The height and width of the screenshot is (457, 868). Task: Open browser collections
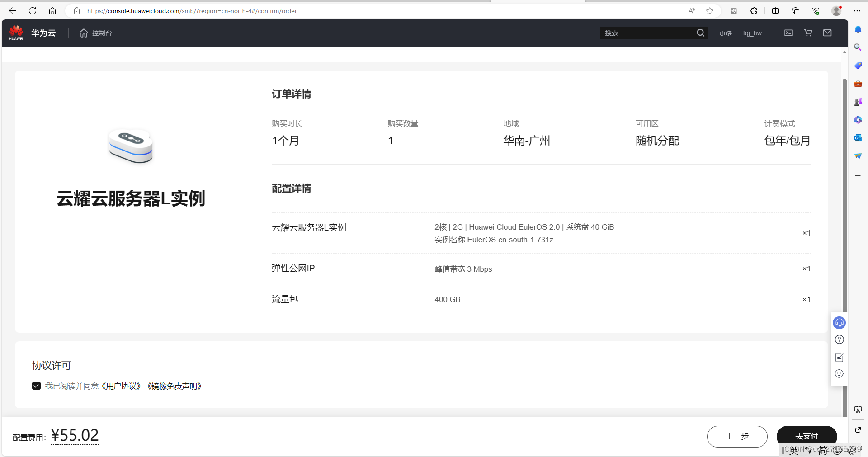796,11
